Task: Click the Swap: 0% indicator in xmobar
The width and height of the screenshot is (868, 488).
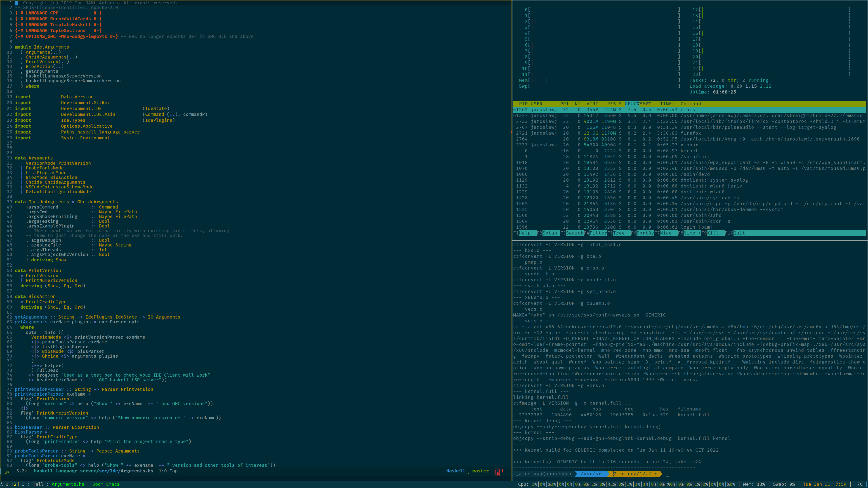Action: click(784, 484)
